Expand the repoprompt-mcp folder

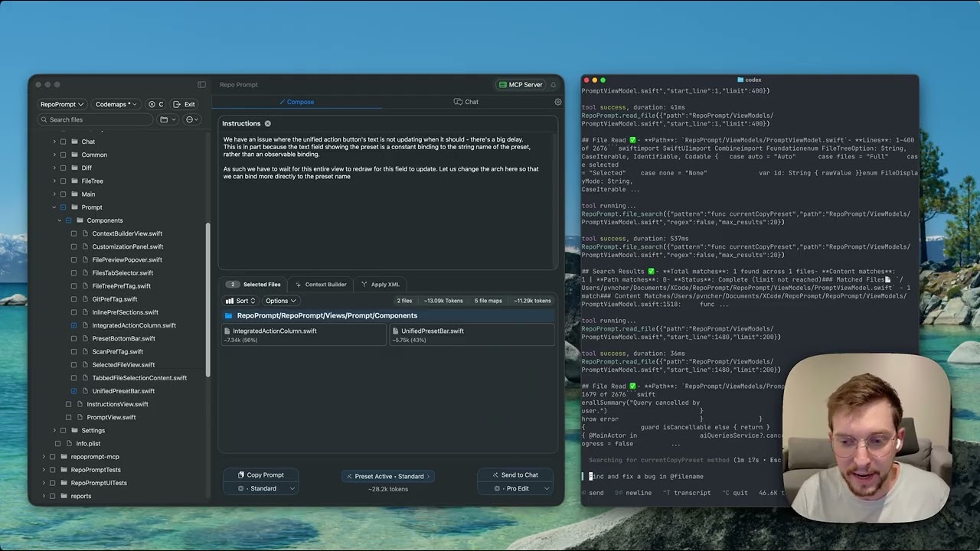(44, 457)
